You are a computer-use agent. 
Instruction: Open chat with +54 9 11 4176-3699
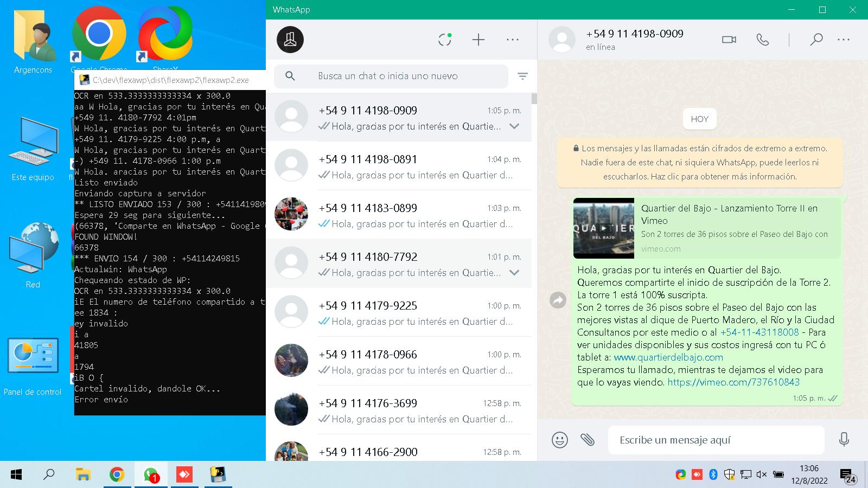click(x=399, y=410)
